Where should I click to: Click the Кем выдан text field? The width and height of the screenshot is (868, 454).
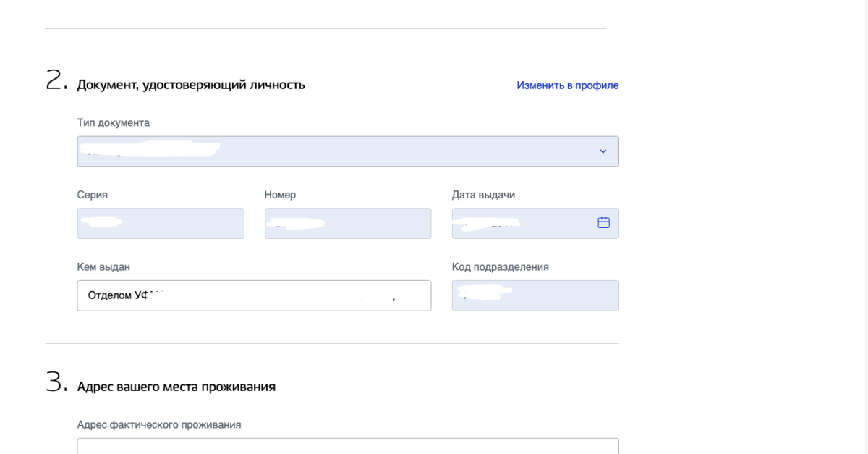(x=254, y=295)
